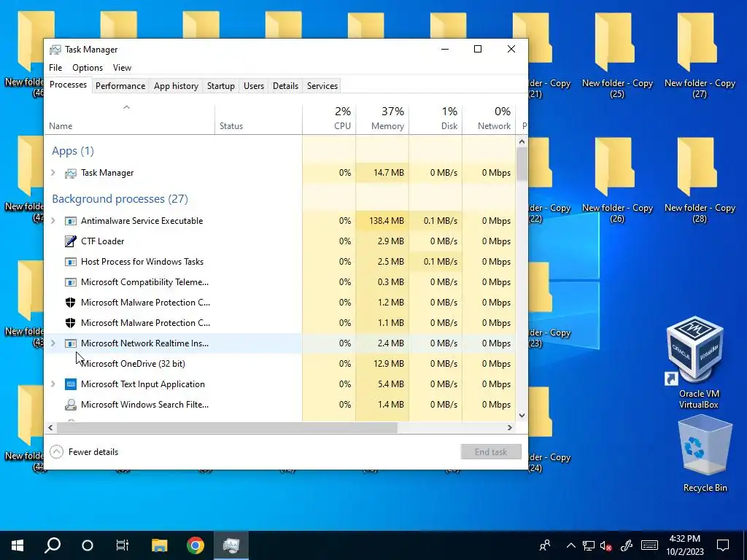This screenshot has height=560, width=747.
Task: Click the horizontal scrollbar right arrow
Action: click(x=510, y=427)
